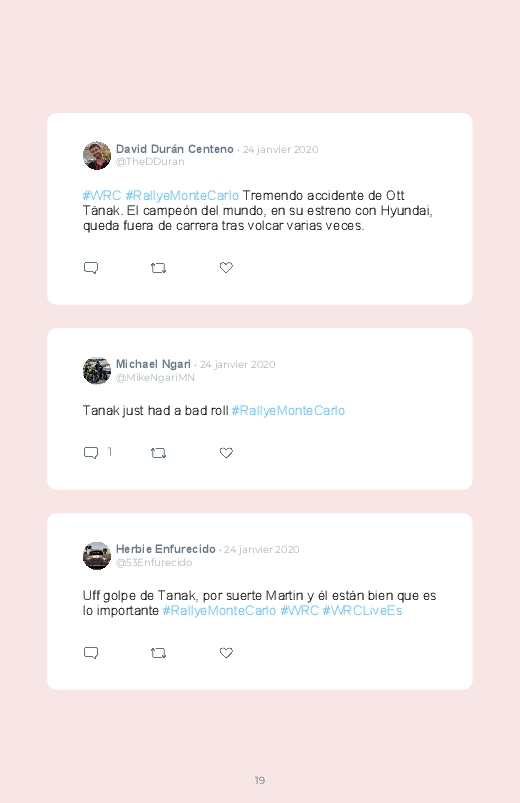
Task: Retweet David Durán Centeno's tweet
Action: pyautogui.click(x=158, y=268)
